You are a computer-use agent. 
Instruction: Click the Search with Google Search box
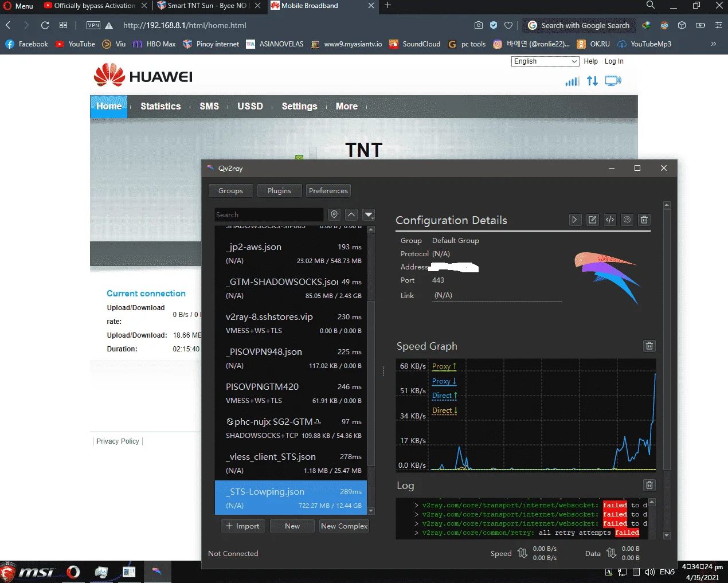(x=580, y=25)
